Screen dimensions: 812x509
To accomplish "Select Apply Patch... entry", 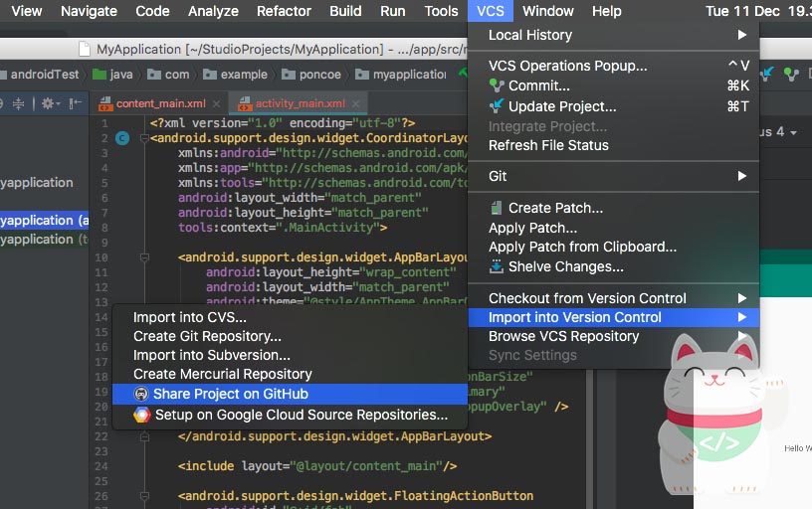I will tap(614, 228).
